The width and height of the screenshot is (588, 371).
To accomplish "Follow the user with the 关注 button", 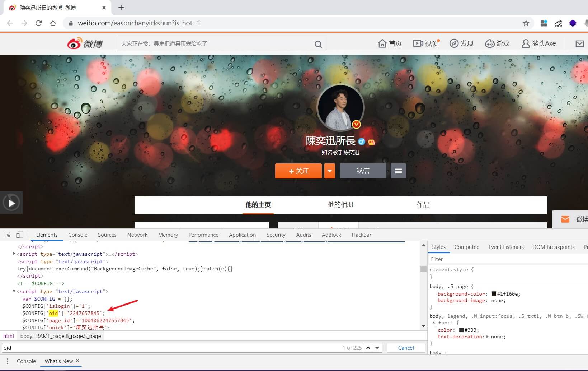I will point(298,171).
